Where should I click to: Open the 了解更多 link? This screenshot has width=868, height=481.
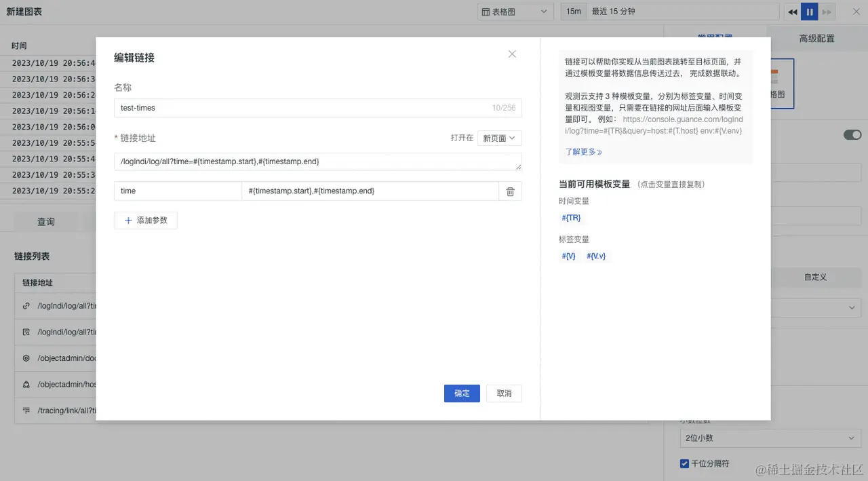[583, 152]
